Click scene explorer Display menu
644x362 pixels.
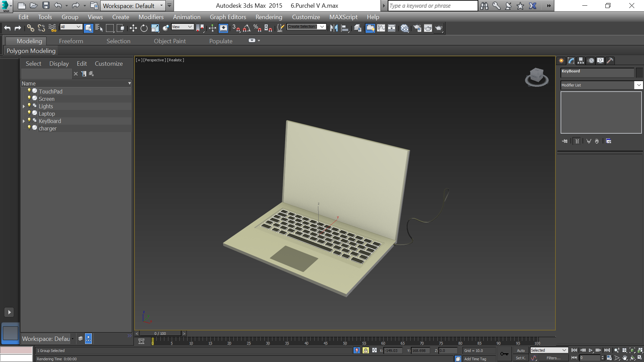point(59,64)
